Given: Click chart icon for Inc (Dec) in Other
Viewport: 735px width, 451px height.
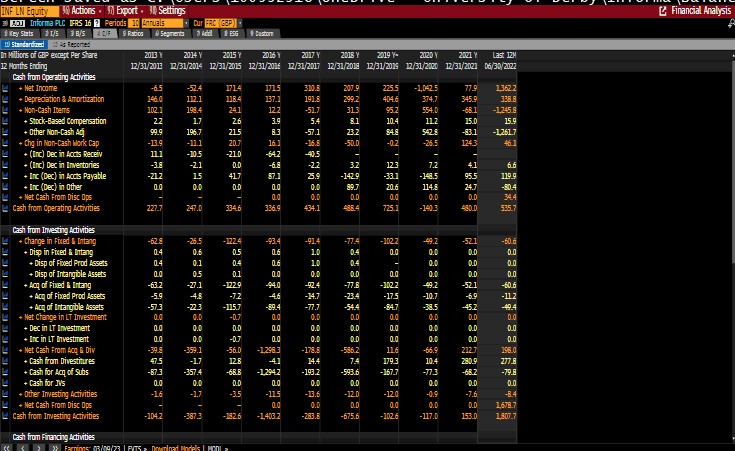Looking at the screenshot, I should (5, 187).
